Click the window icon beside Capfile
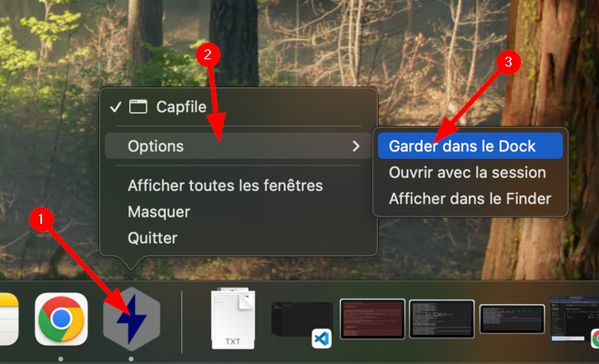Viewport: 599px width, 364px height. 138,107
